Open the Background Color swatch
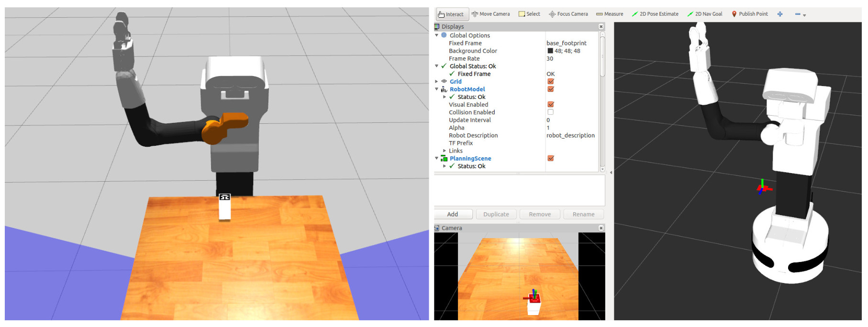868x327 pixels. [550, 51]
